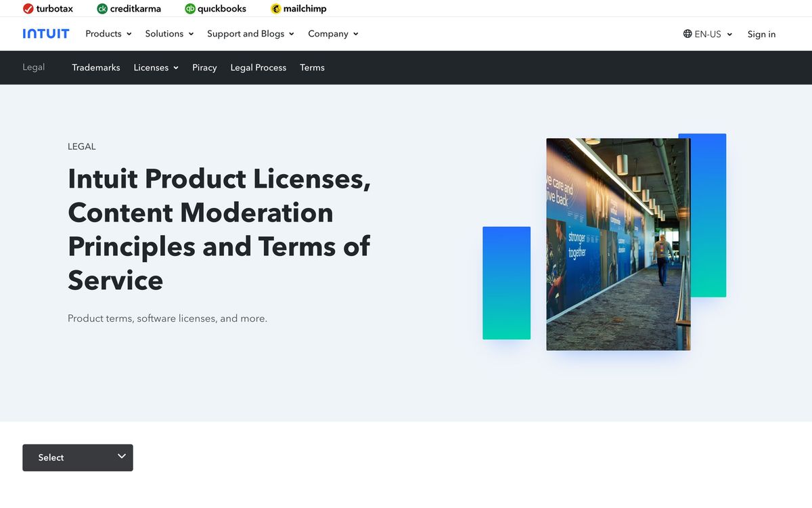Click the Sign in link
812x508 pixels.
[761, 34]
